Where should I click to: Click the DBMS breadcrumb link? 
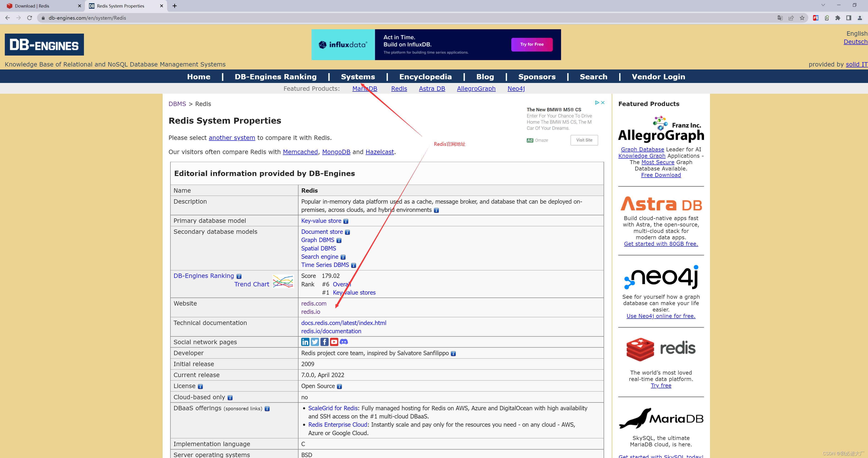(x=177, y=104)
